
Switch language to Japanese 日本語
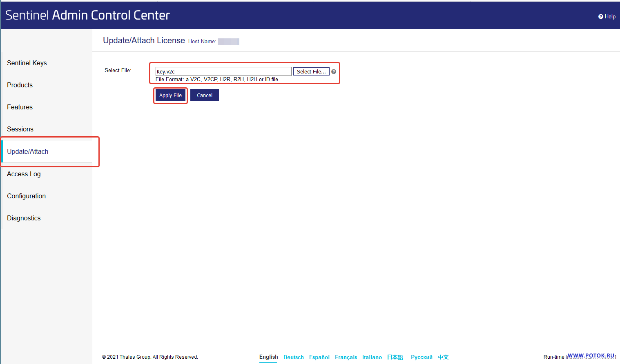click(x=395, y=357)
